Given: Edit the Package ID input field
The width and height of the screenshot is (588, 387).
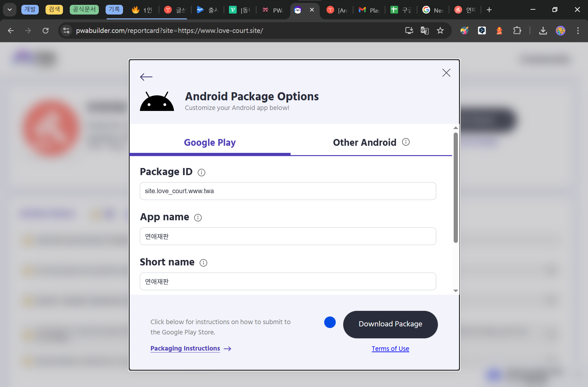Looking at the screenshot, I should (x=288, y=191).
